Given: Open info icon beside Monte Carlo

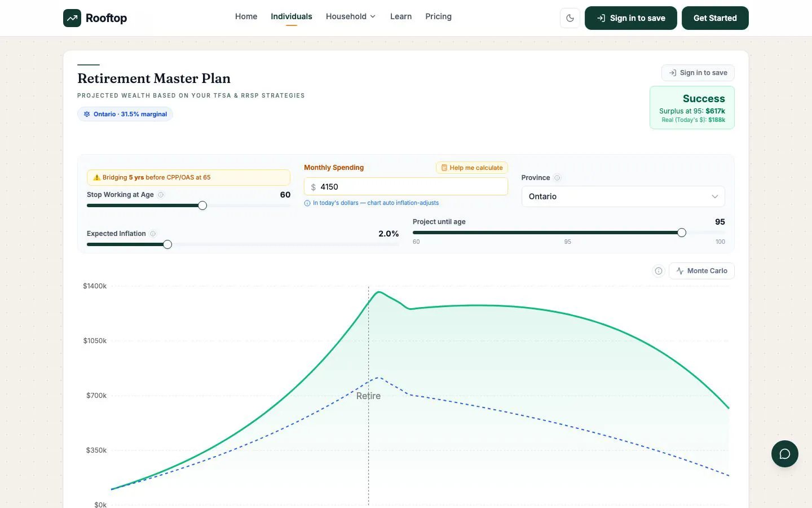Looking at the screenshot, I should point(658,271).
